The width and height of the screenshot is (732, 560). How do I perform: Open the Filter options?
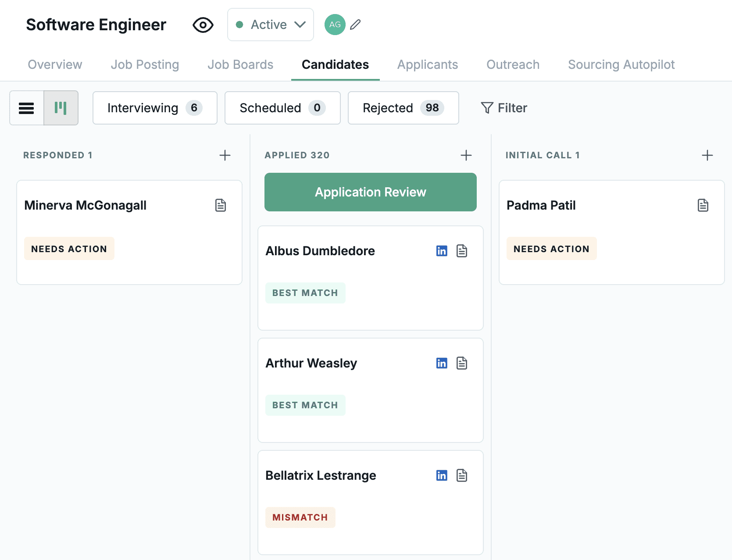coord(504,108)
